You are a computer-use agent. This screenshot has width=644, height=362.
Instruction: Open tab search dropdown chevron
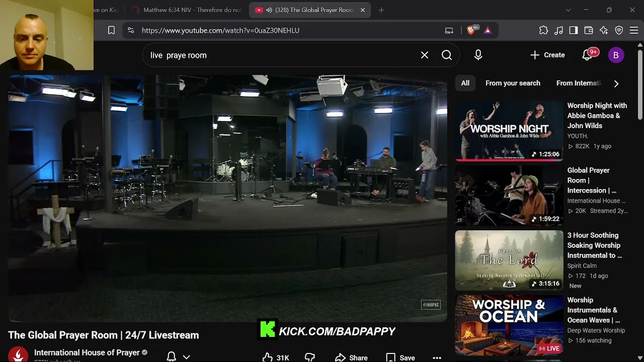(x=568, y=10)
